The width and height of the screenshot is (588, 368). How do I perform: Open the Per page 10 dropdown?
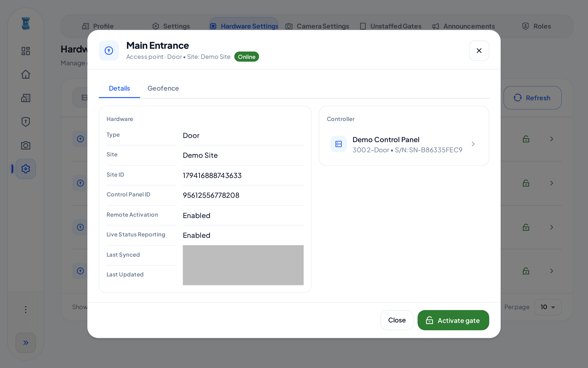[548, 307]
